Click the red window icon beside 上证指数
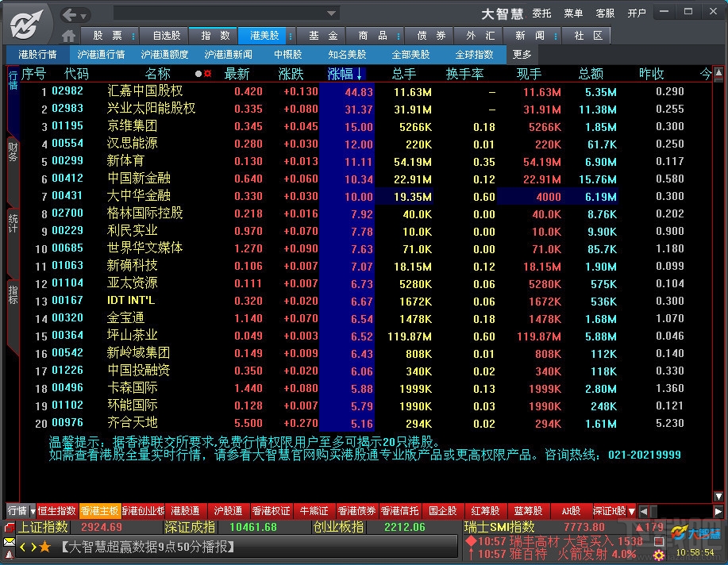The height and width of the screenshot is (565, 728). [10, 528]
